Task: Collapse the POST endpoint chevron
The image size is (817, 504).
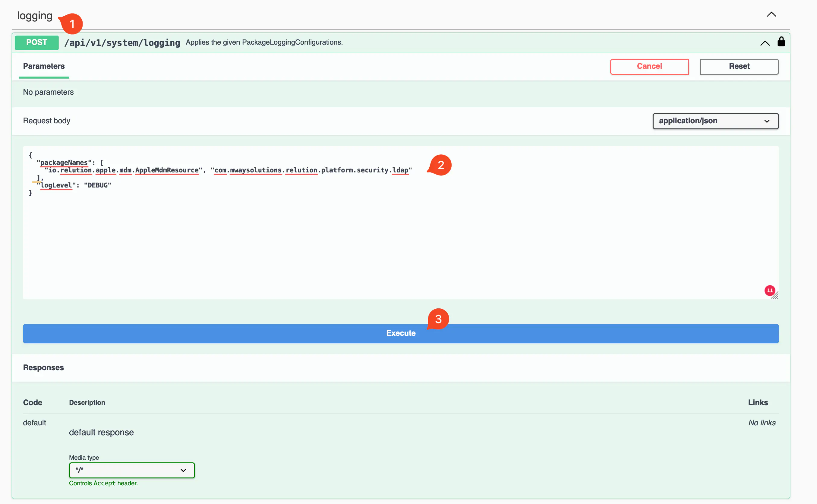Action: click(765, 43)
